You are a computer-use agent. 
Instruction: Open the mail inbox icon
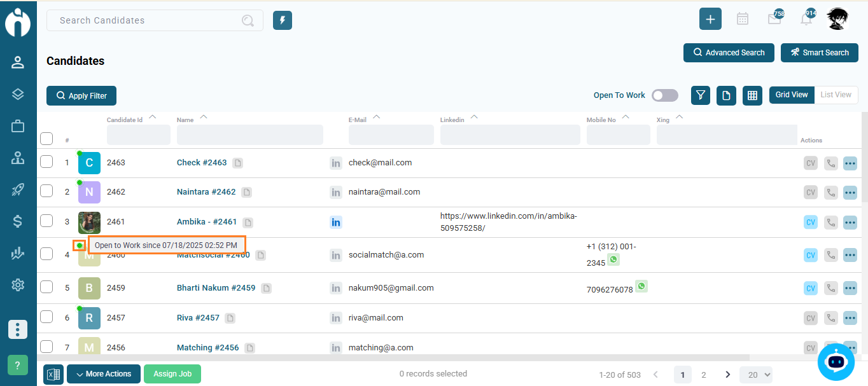[x=774, y=19]
